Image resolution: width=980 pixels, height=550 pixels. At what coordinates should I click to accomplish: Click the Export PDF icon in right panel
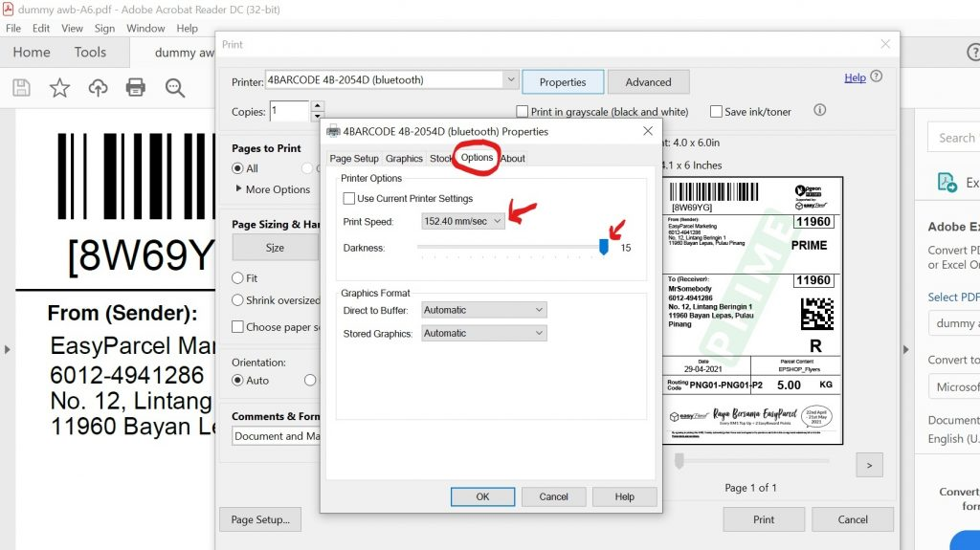click(947, 183)
